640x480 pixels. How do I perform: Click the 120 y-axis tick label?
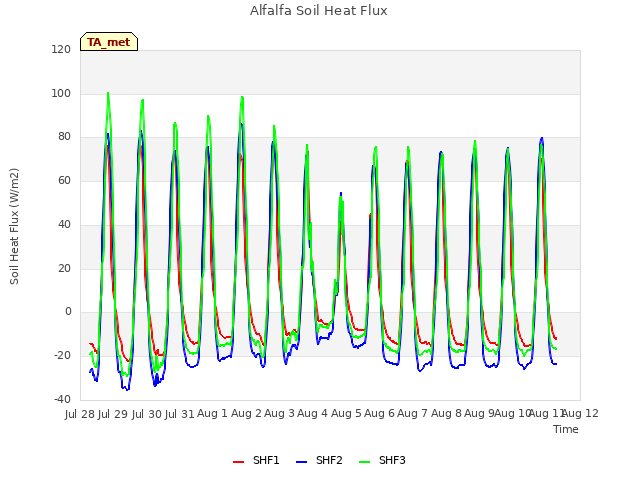pyautogui.click(x=61, y=49)
